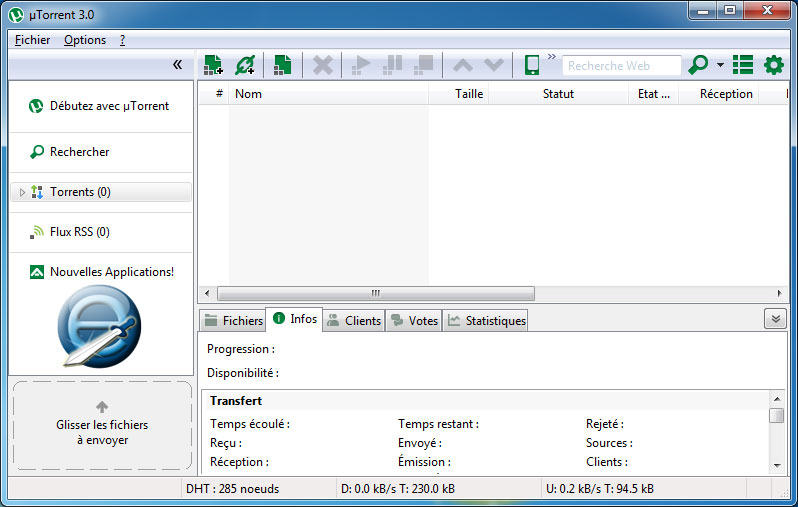Click the torrent list horizontal scrollbar thumb
The image size is (798, 507).
(376, 293)
